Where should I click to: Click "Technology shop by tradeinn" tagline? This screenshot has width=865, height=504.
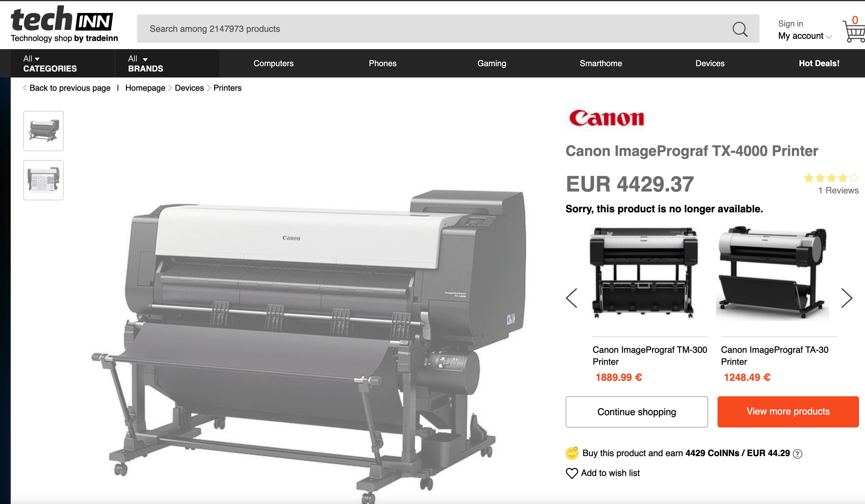click(x=64, y=38)
